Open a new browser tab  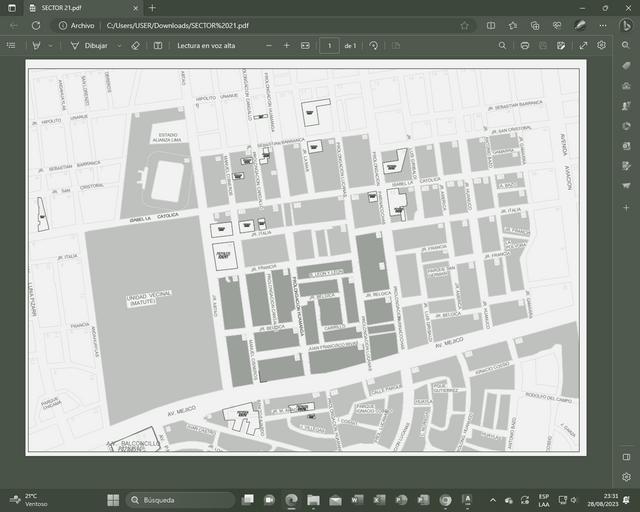tap(152, 8)
